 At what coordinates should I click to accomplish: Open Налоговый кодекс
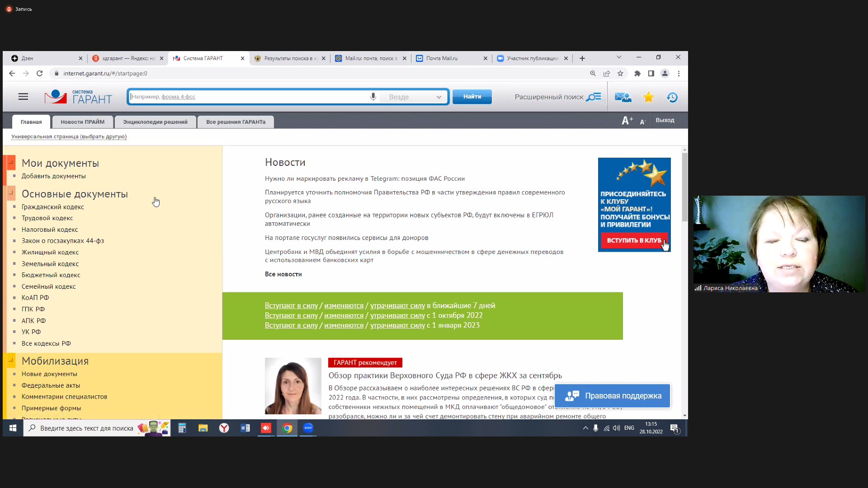coord(50,230)
